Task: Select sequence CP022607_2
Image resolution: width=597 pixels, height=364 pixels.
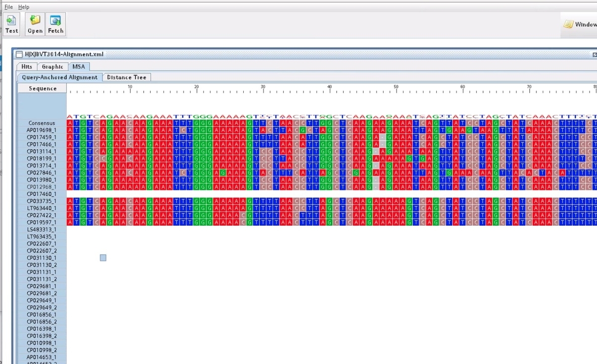Action: point(42,251)
